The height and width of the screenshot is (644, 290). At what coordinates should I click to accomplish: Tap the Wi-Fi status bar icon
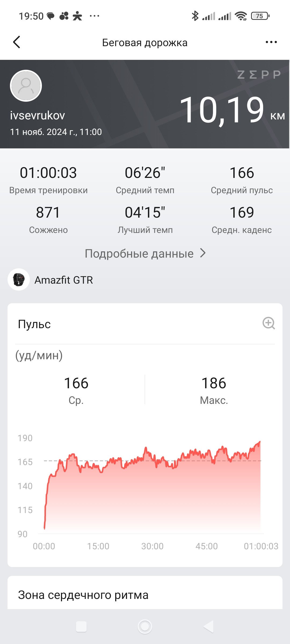(x=241, y=16)
